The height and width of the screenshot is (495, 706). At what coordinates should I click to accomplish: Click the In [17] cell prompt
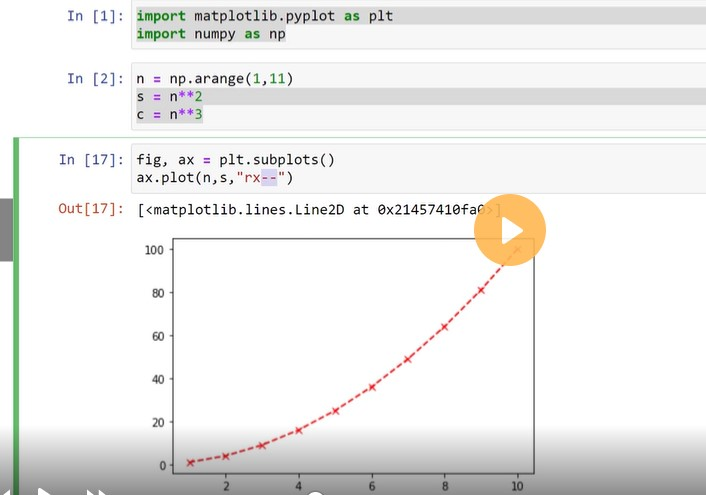pyautogui.click(x=89, y=160)
